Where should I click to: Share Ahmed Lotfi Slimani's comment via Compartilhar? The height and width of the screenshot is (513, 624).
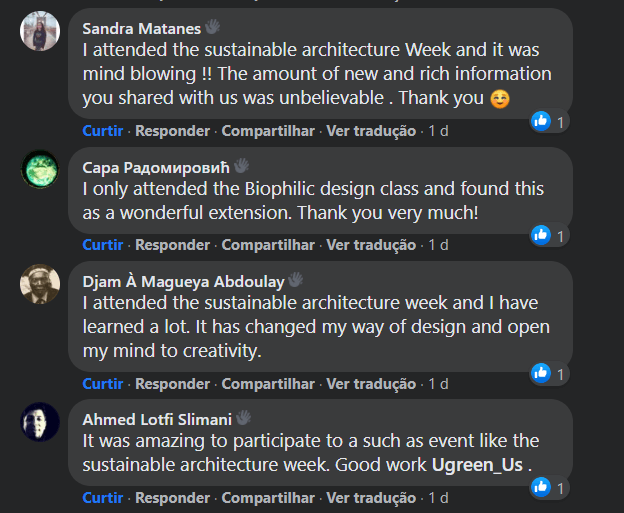[x=268, y=497]
